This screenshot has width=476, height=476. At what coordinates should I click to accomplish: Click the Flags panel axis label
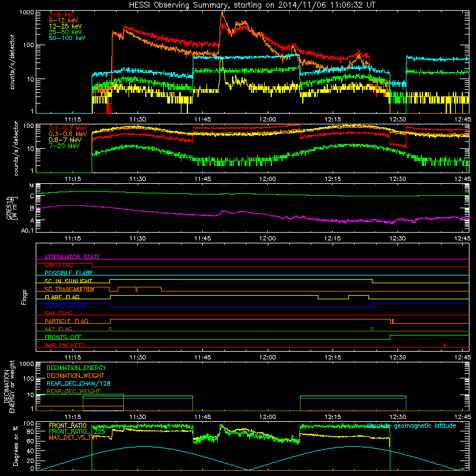[x=24, y=297]
